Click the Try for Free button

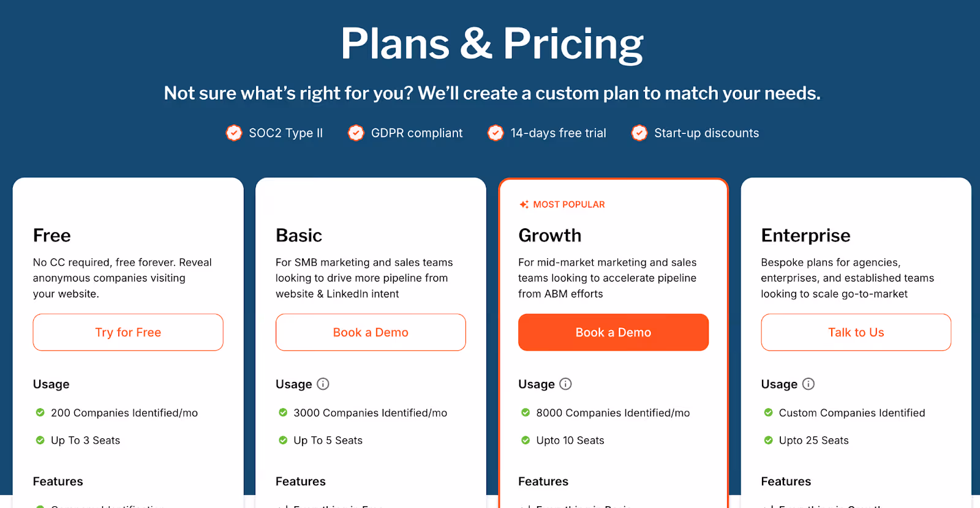click(x=128, y=332)
